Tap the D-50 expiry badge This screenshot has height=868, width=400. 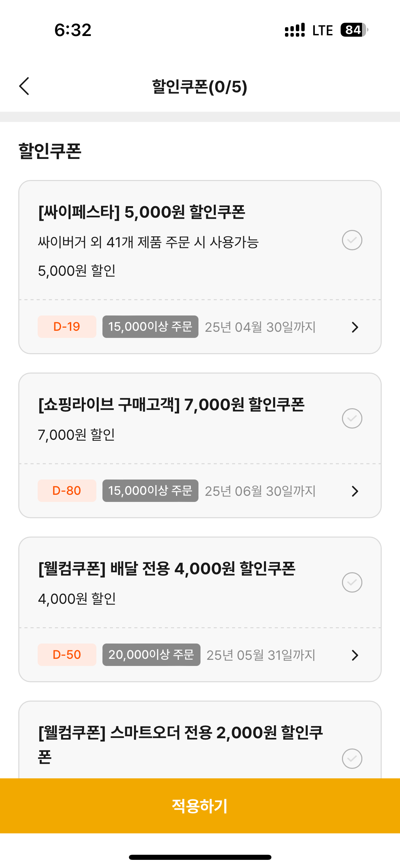(67, 655)
